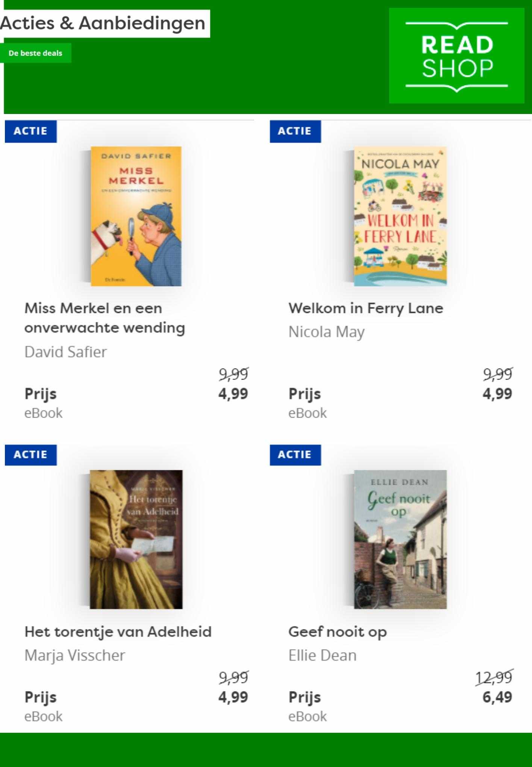The height and width of the screenshot is (767, 532).
Task: Open title Miss Merkel en een onverwachte wending
Action: (105, 318)
